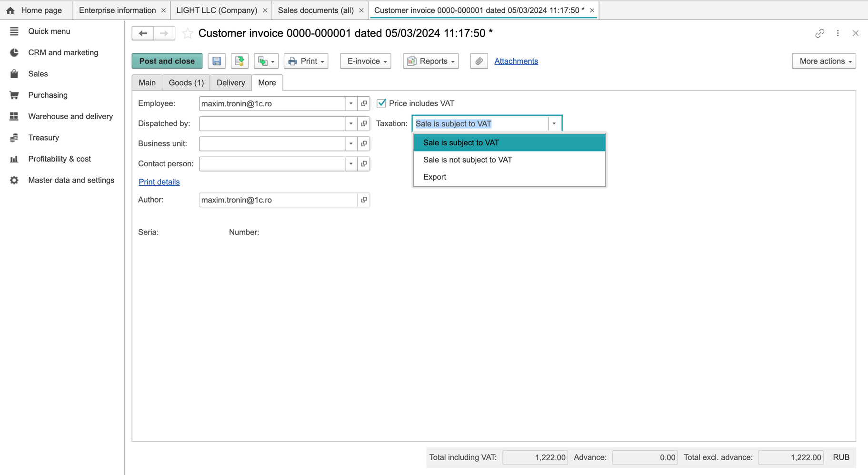Switch to the Goods (1) tab
This screenshot has width=868, height=475.
coord(186,82)
